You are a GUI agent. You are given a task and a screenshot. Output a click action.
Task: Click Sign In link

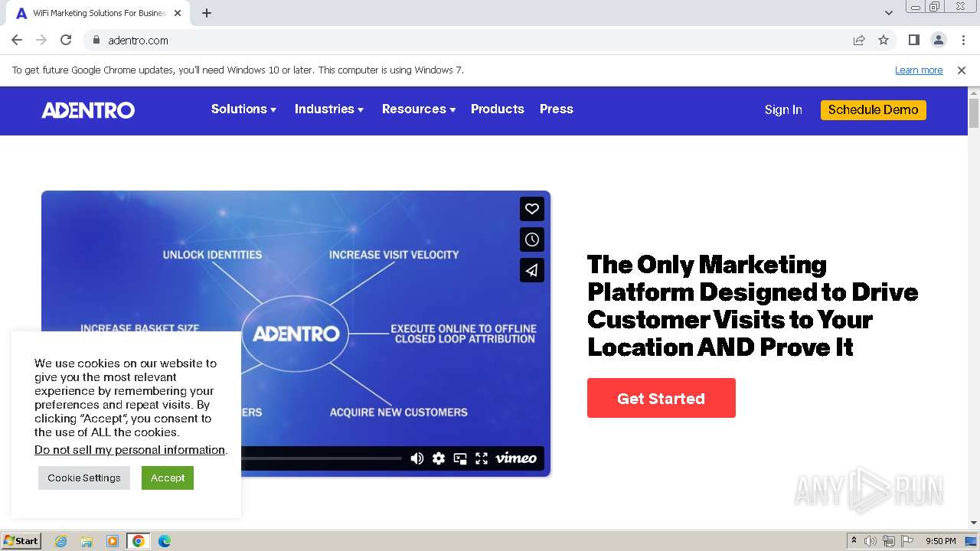click(783, 110)
